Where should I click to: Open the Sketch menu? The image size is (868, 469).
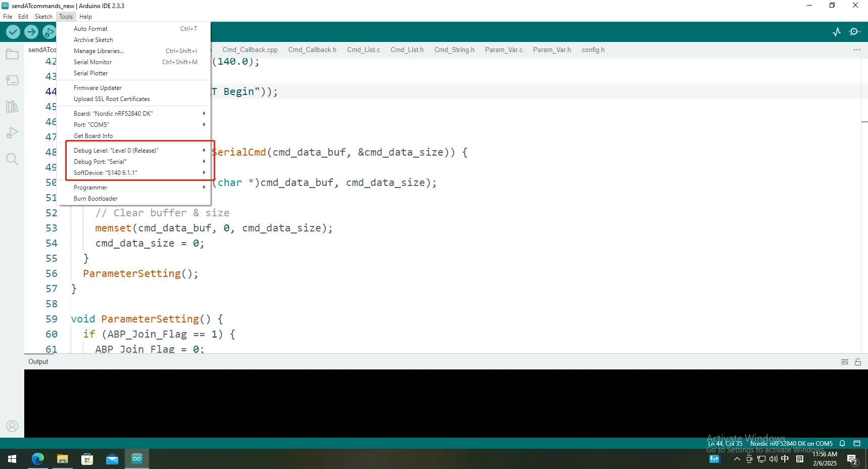tap(43, 17)
